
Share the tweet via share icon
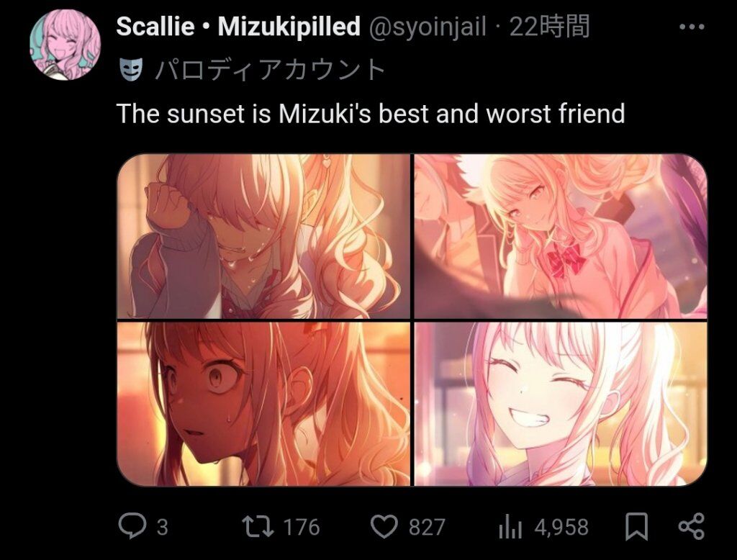pyautogui.click(x=692, y=526)
